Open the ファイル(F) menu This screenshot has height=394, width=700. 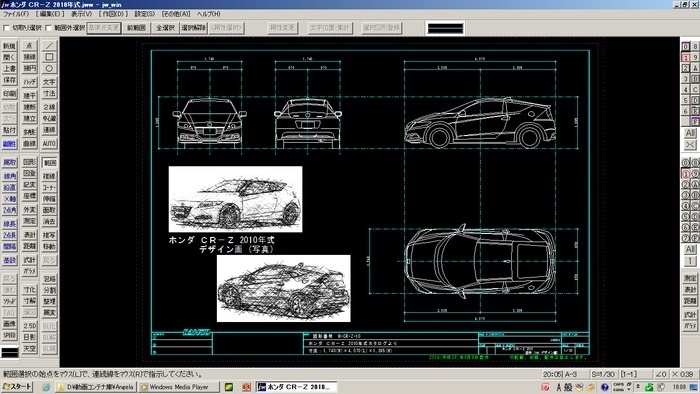(16, 14)
